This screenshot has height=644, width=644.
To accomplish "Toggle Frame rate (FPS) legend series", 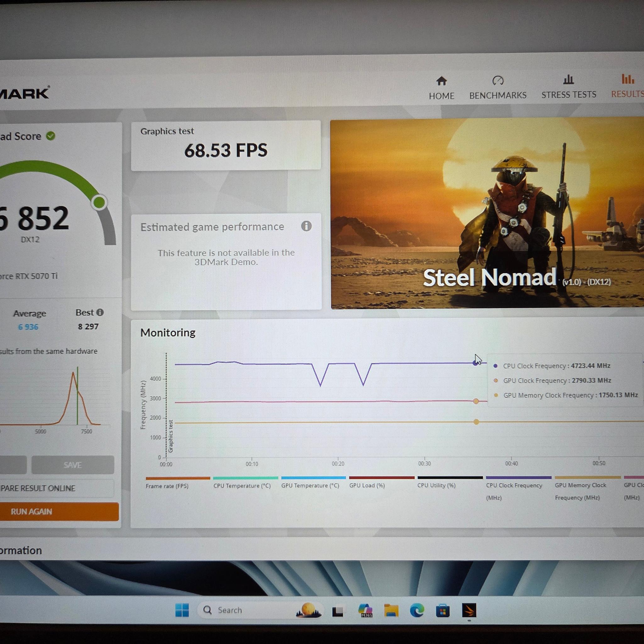I will pyautogui.click(x=178, y=483).
